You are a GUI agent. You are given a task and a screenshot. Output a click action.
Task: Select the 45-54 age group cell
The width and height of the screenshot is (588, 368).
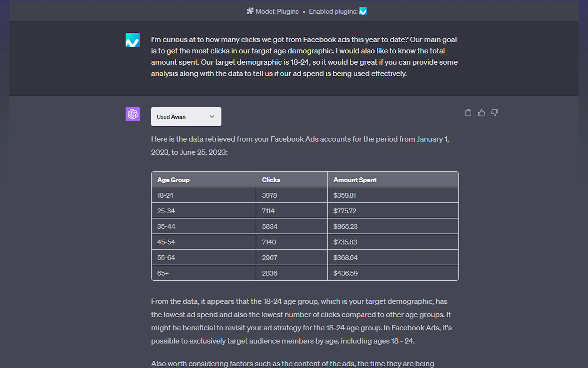[x=166, y=242]
